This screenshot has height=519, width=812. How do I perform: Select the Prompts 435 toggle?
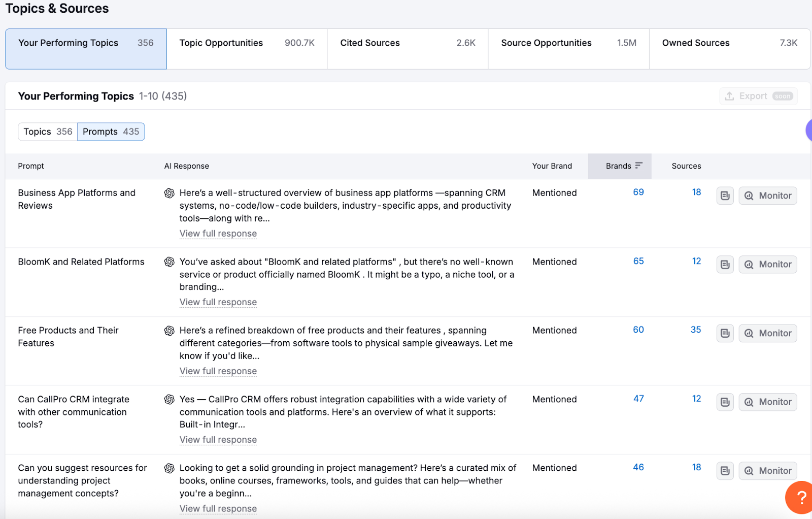pos(111,132)
